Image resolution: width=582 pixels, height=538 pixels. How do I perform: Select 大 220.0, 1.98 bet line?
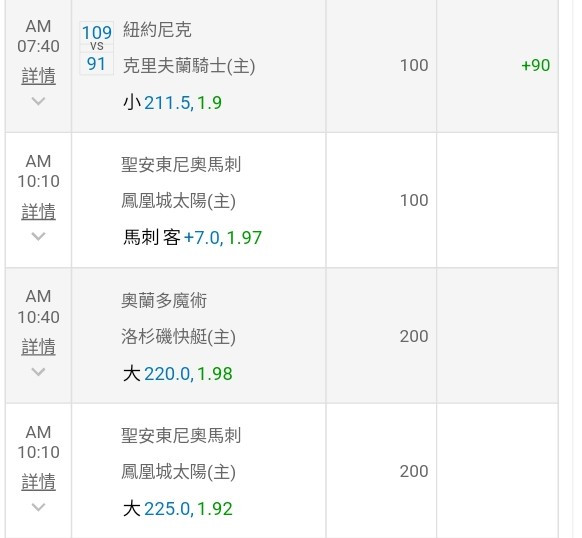pyautogui.click(x=178, y=374)
